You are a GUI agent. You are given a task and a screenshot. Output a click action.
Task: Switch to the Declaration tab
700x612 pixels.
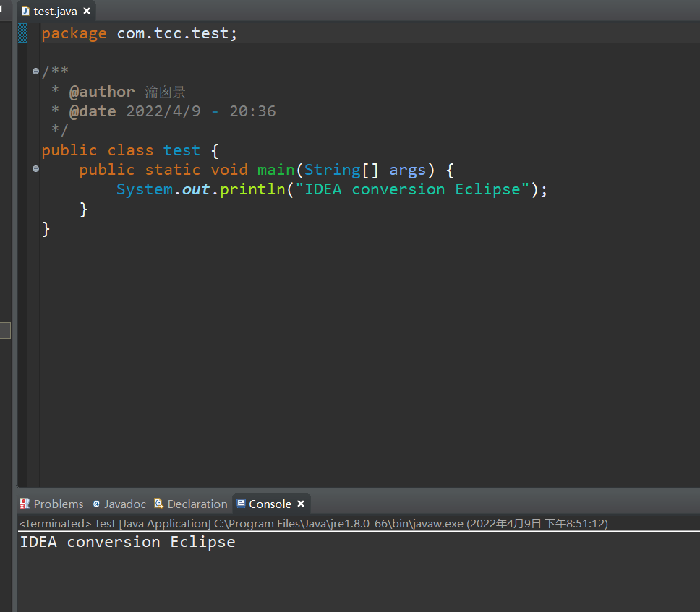point(191,504)
